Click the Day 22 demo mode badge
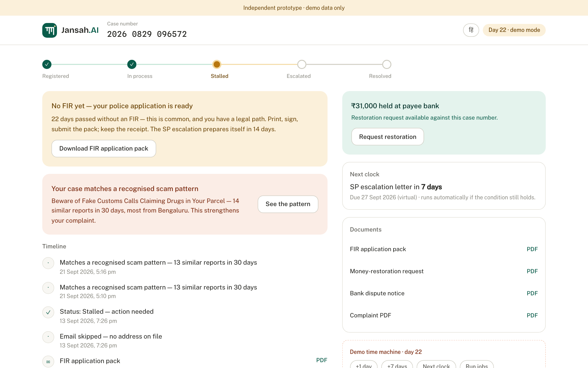Image resolution: width=588 pixels, height=368 pixels. (514, 30)
